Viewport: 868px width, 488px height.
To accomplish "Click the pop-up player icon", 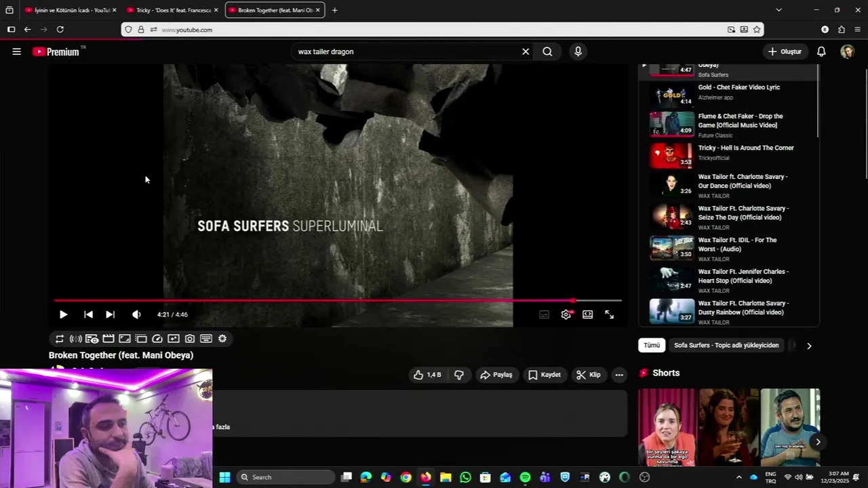I will point(141,339).
